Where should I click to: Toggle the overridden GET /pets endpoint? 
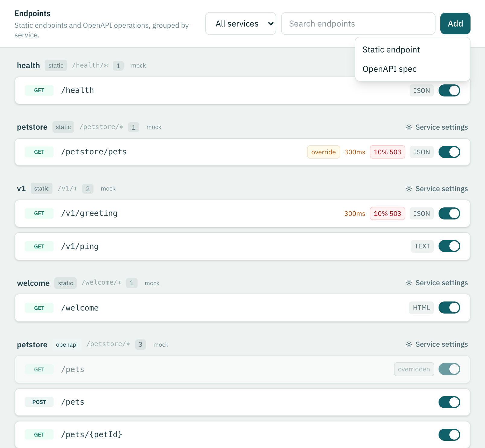[449, 369]
